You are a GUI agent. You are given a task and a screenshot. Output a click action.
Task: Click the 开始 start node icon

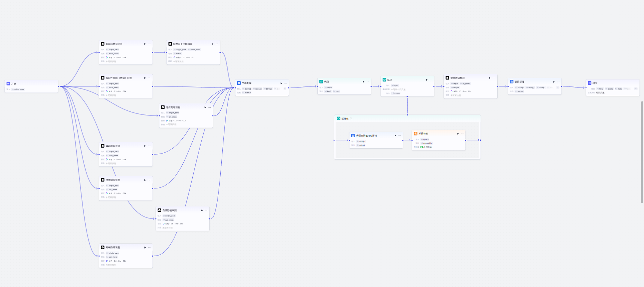pyautogui.click(x=8, y=84)
